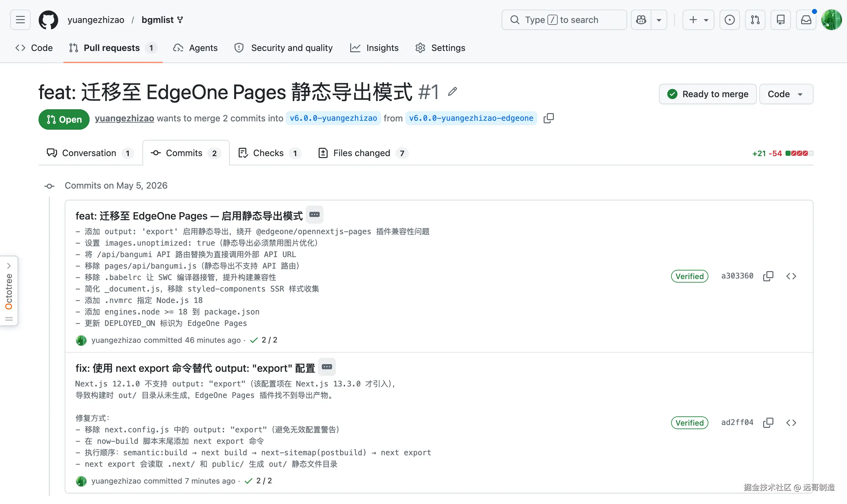Viewport: 847px width, 504px height.
Task: Switch to the Checks tab
Action: (270, 153)
